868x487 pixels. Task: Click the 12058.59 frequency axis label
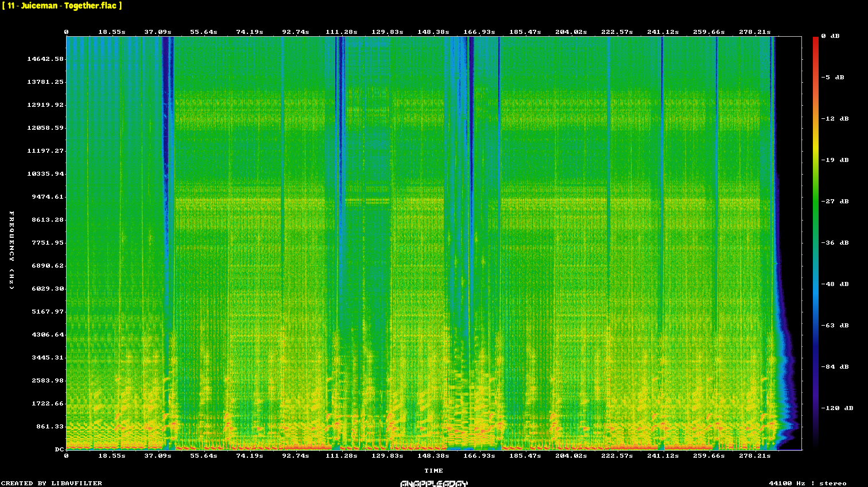click(x=45, y=128)
